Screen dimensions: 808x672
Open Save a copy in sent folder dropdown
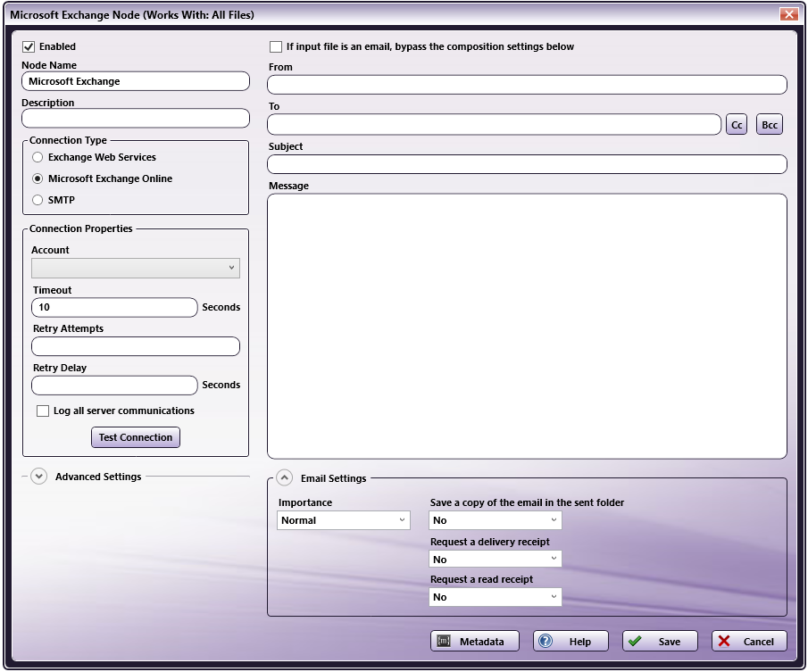(496, 520)
